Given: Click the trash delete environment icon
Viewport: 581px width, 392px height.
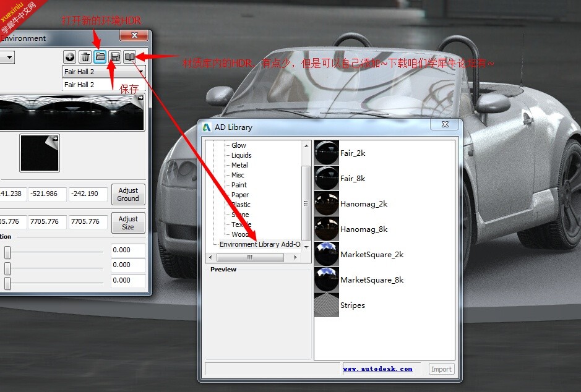Looking at the screenshot, I should [x=85, y=57].
